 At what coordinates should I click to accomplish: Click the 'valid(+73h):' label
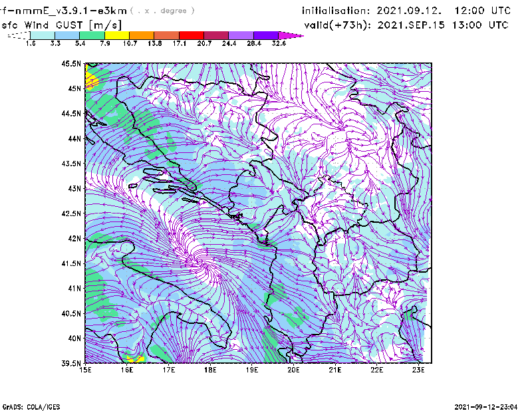338,25
